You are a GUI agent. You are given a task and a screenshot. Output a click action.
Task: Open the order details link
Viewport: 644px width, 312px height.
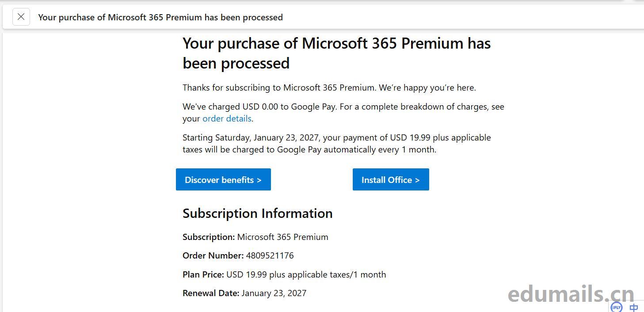point(227,118)
